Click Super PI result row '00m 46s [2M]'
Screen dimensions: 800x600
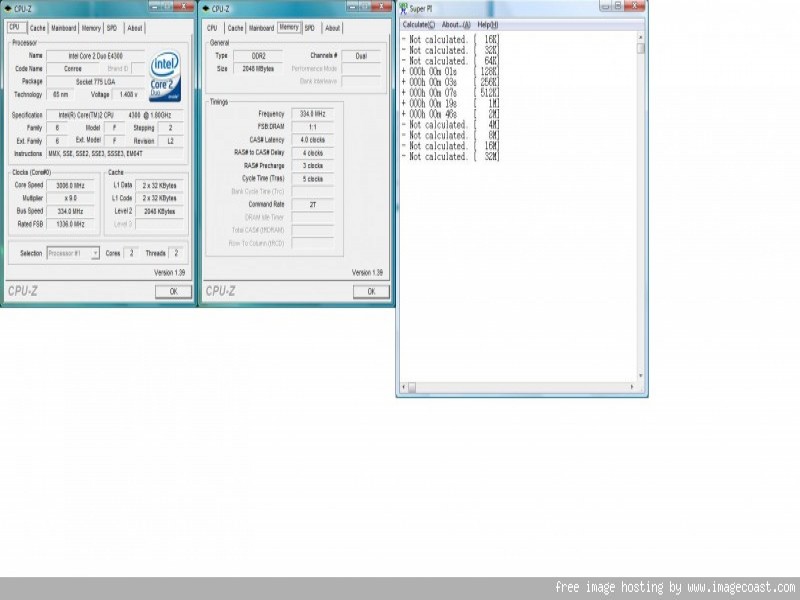tap(451, 114)
